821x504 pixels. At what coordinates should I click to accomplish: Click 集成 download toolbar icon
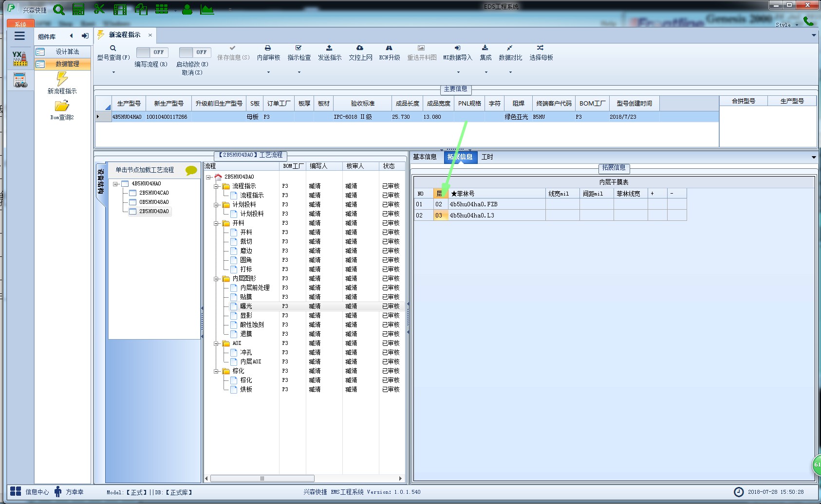pos(485,48)
